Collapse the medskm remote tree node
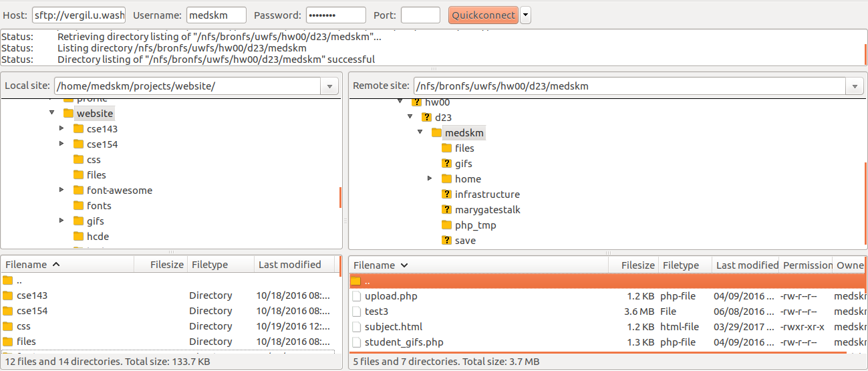 tap(420, 132)
